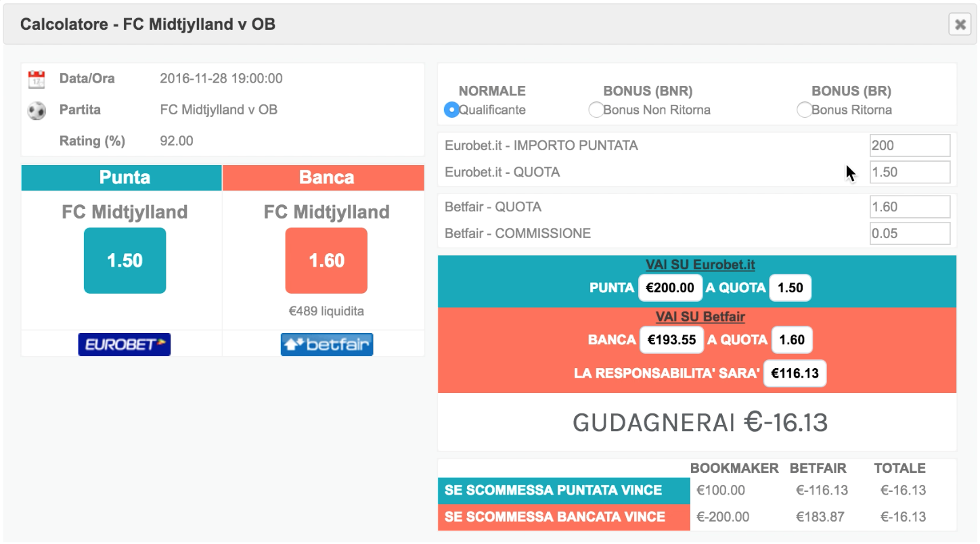Open the Betfair logo
The image size is (980, 544).
pos(327,344)
